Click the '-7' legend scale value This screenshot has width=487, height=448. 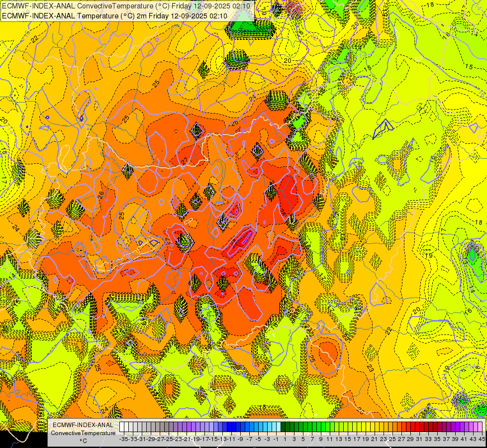[x=249, y=440]
